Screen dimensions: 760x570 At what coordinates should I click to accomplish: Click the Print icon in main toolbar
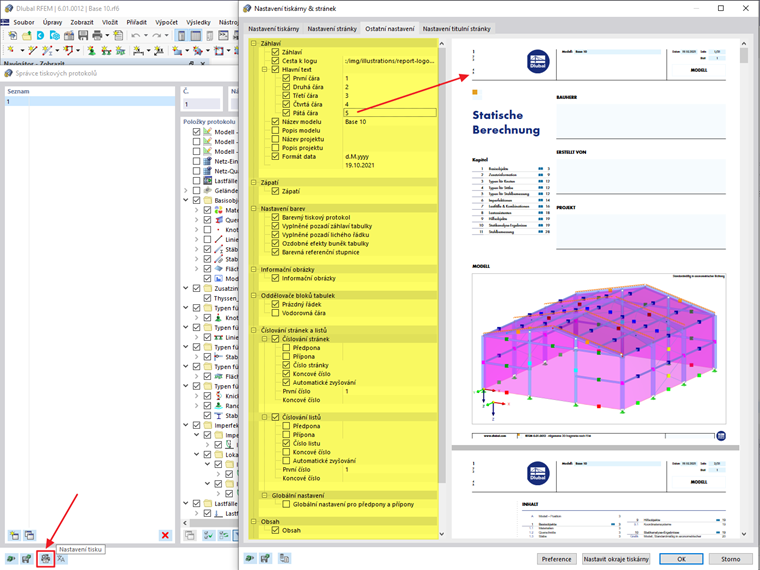[x=97, y=35]
